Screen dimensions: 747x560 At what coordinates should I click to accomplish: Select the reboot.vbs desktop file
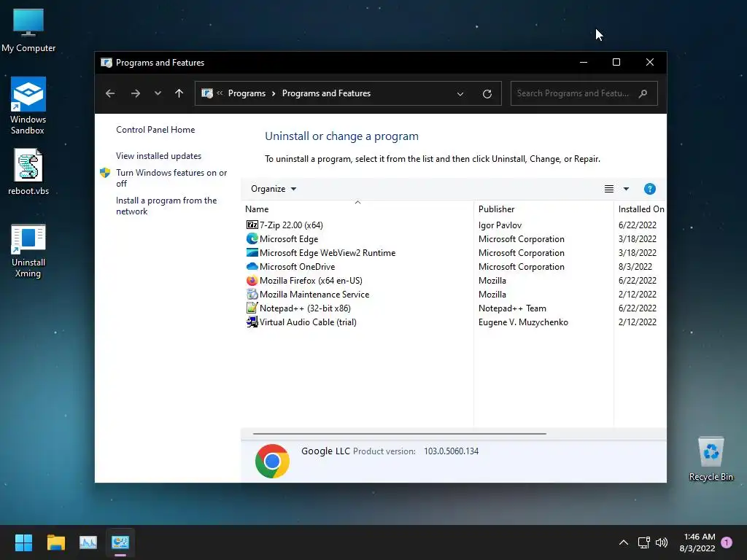pos(28,172)
